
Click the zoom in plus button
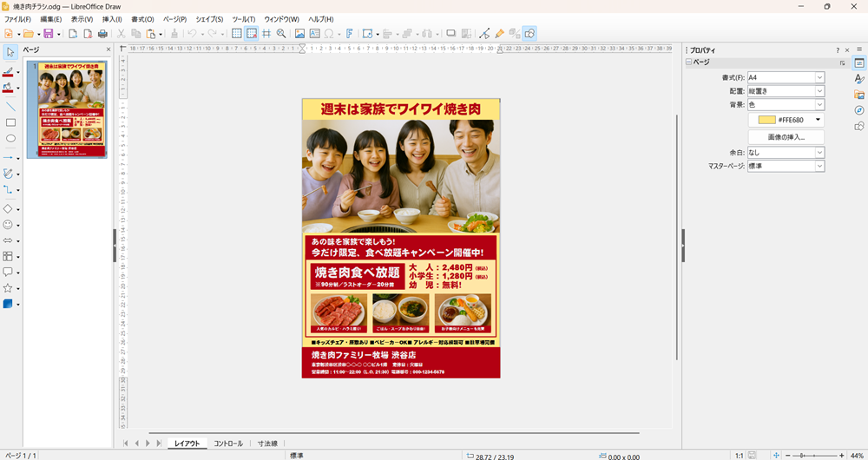click(x=841, y=455)
